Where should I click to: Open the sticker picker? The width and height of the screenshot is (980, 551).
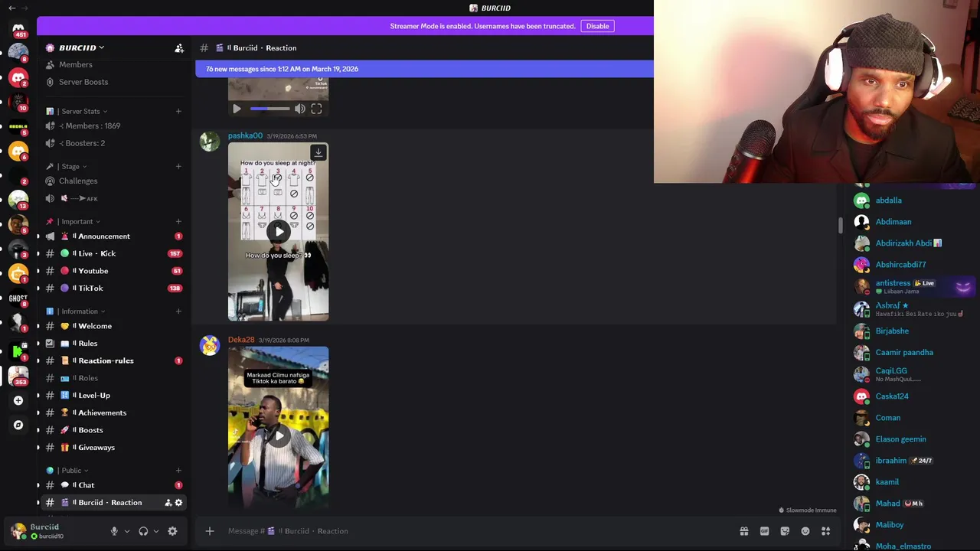coord(785,531)
